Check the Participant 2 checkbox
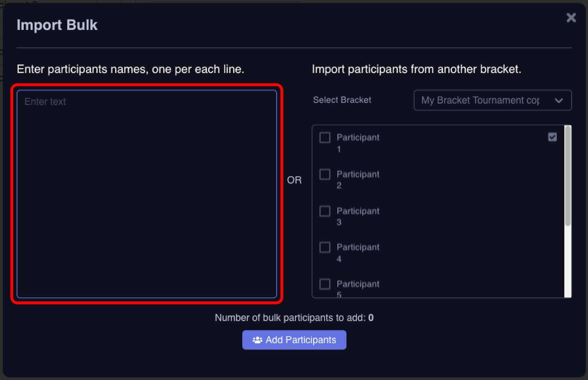The image size is (588, 380). click(x=325, y=174)
